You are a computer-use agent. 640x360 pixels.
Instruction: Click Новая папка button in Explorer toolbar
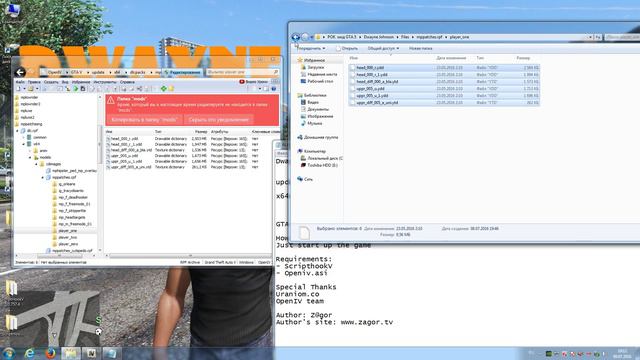[x=420, y=49]
